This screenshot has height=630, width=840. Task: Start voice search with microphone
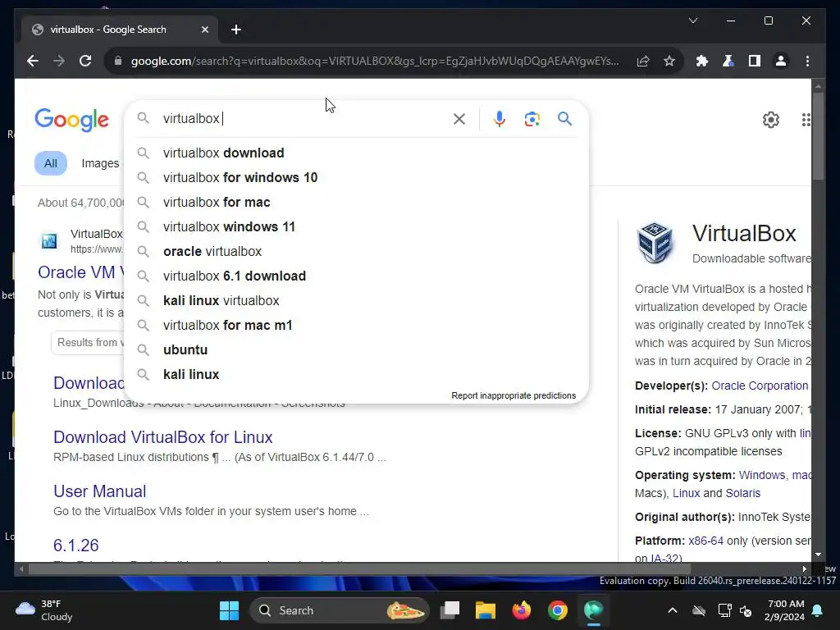500,119
